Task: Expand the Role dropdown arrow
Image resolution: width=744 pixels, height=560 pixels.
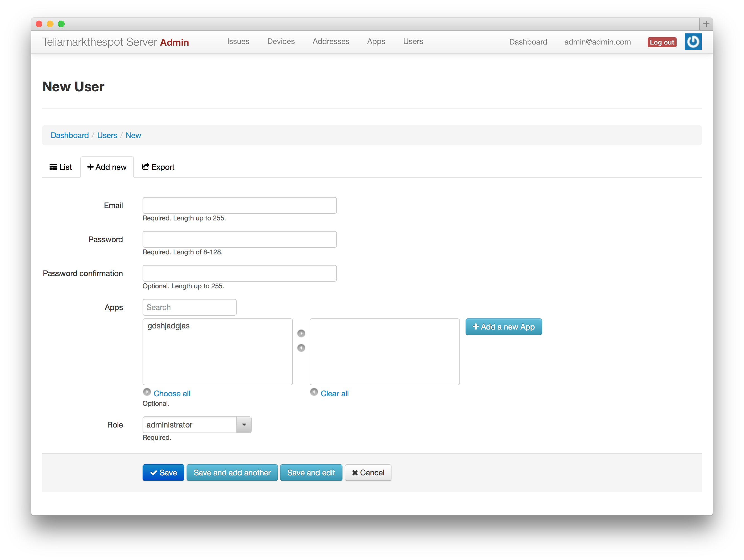Action: [x=244, y=424]
